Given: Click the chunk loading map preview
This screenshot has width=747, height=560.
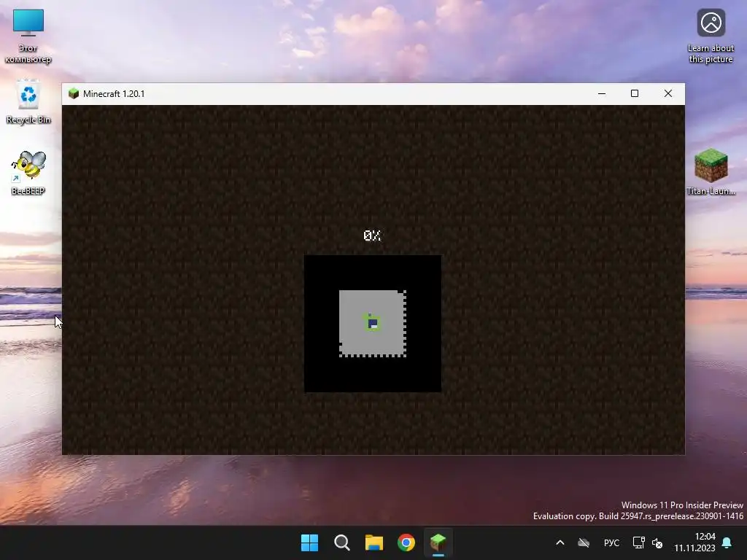Looking at the screenshot, I should click(373, 324).
